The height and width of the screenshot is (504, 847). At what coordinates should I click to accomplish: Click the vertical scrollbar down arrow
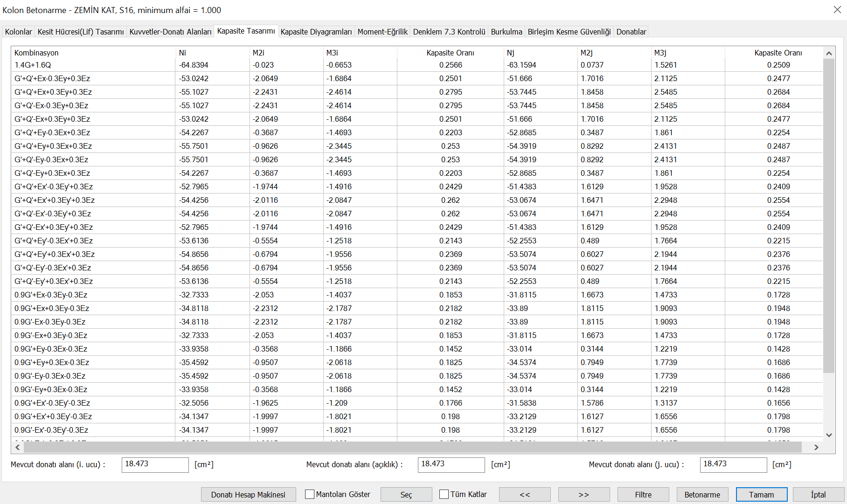(x=829, y=435)
